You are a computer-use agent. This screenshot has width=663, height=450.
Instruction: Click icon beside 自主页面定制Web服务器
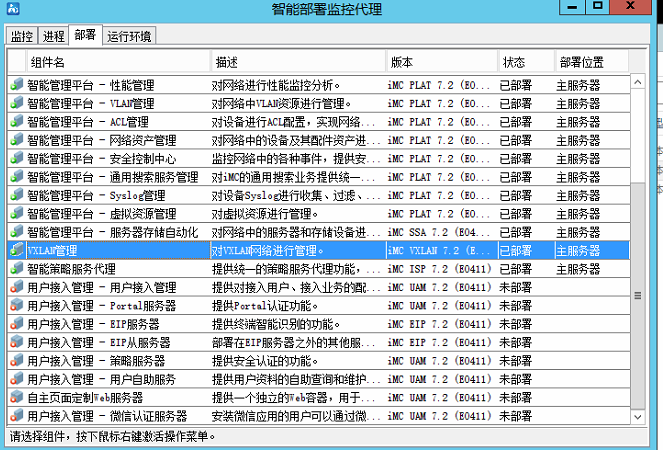[16, 397]
